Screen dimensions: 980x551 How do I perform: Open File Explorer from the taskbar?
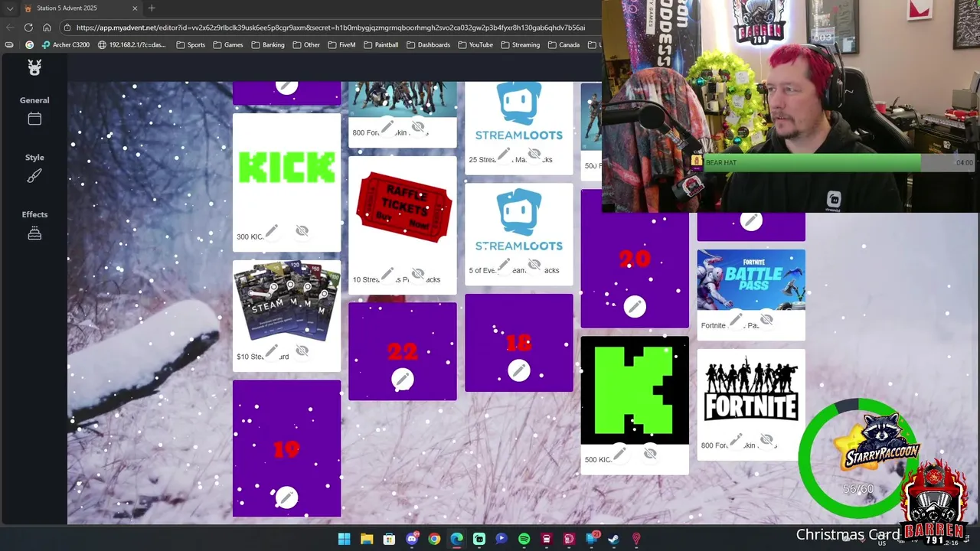[x=367, y=539]
